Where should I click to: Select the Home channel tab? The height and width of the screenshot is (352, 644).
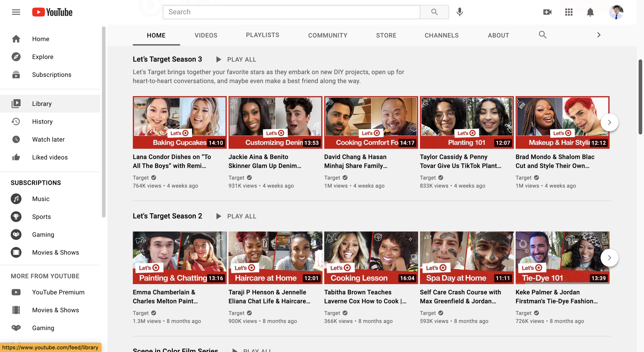(156, 35)
